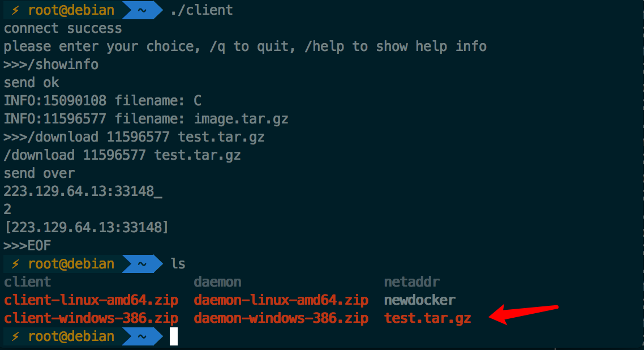Click the image.tar.gz filename in INFO output
The height and width of the screenshot is (350, 644).
click(x=241, y=119)
